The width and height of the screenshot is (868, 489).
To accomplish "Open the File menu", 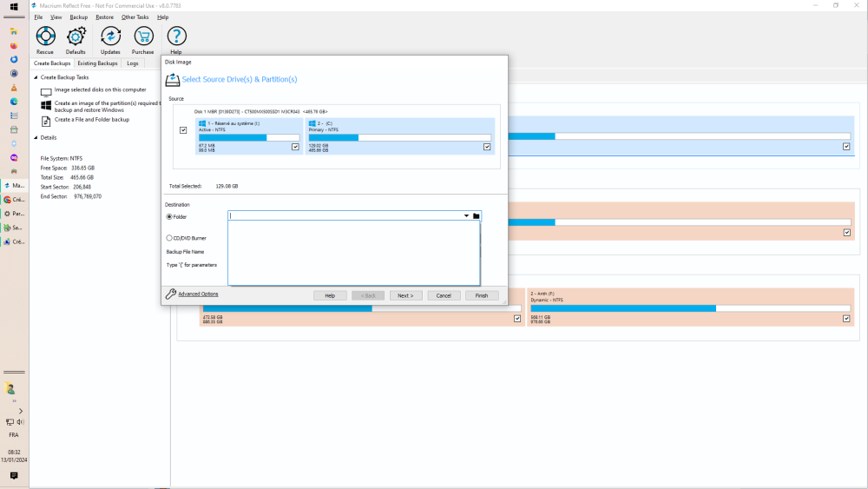I will [x=39, y=17].
